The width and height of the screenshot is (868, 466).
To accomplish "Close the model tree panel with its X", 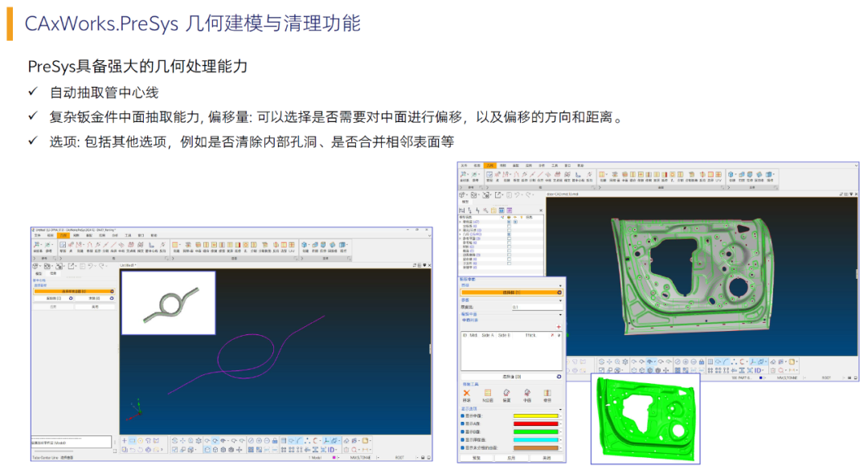I will (x=541, y=211).
